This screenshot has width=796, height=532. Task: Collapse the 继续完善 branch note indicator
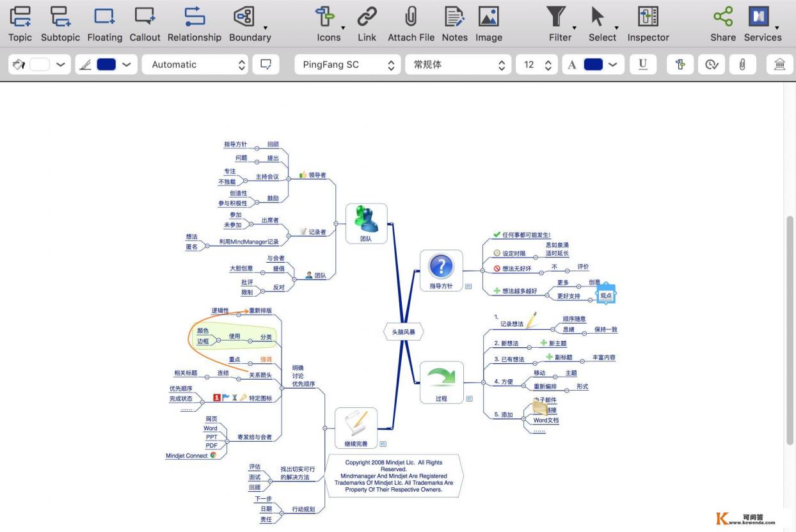pos(383,443)
